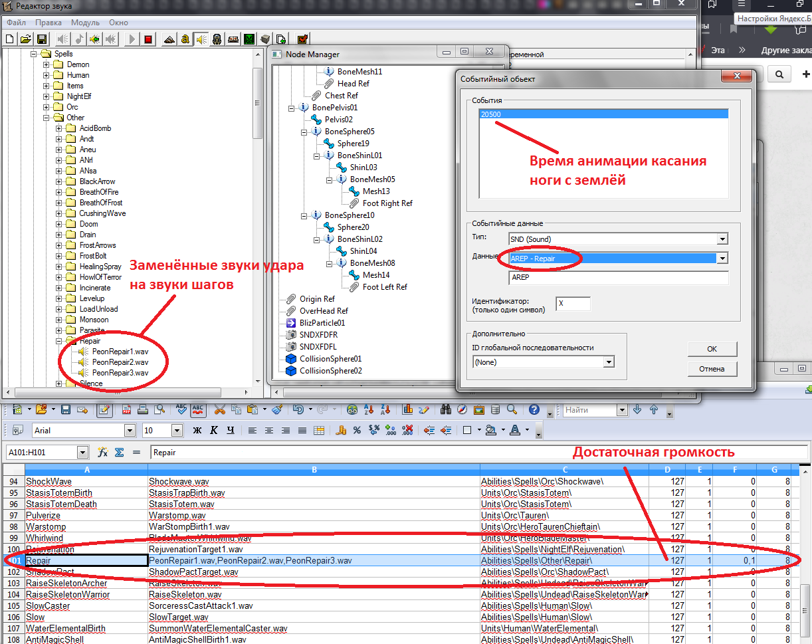This screenshot has width=812, height=644.
Task: Click the Insert Chart icon
Action: pos(408,410)
